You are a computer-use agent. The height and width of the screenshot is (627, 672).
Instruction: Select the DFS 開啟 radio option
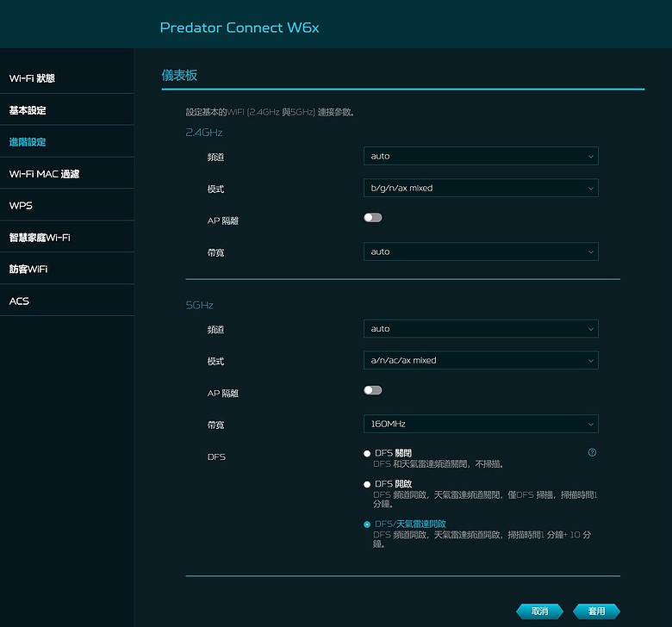[x=367, y=484]
